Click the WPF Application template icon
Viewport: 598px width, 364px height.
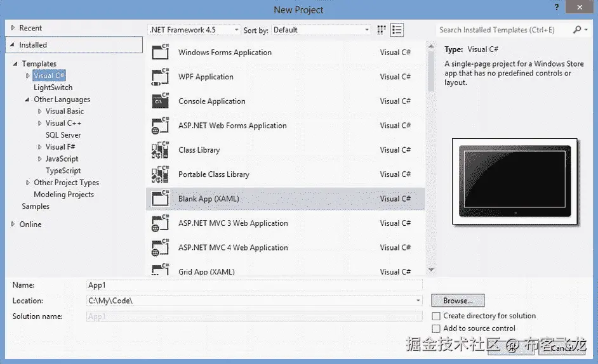pos(160,77)
